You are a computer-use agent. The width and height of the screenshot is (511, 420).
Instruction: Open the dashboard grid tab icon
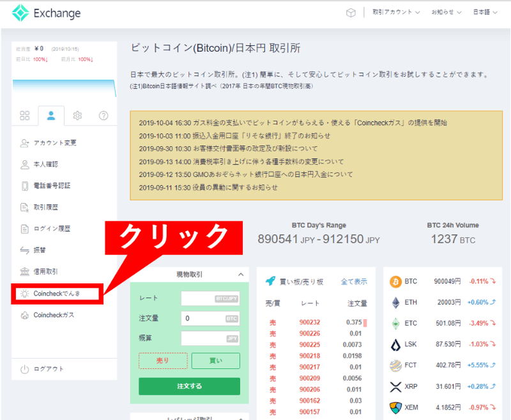point(25,116)
